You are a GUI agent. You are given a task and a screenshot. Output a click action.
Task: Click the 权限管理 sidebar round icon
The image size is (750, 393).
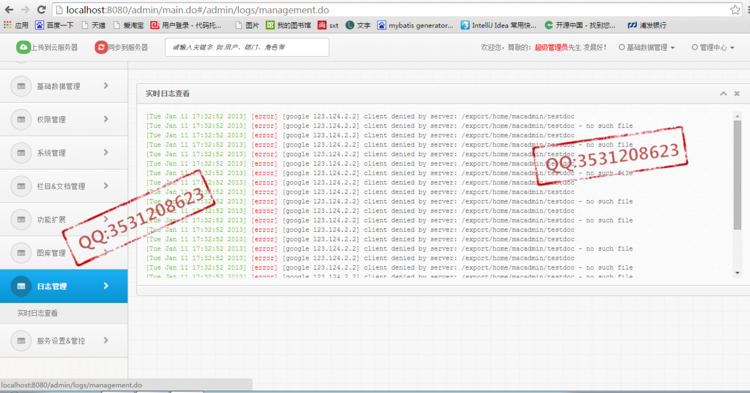click(21, 120)
